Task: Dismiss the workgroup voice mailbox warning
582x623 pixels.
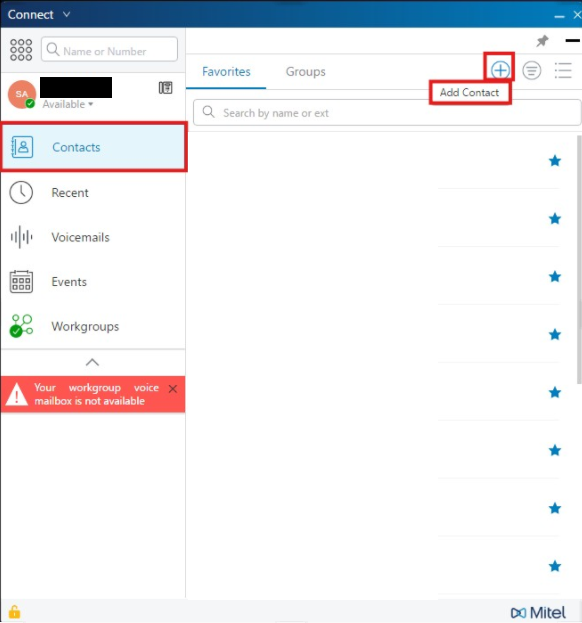Action: click(x=172, y=389)
